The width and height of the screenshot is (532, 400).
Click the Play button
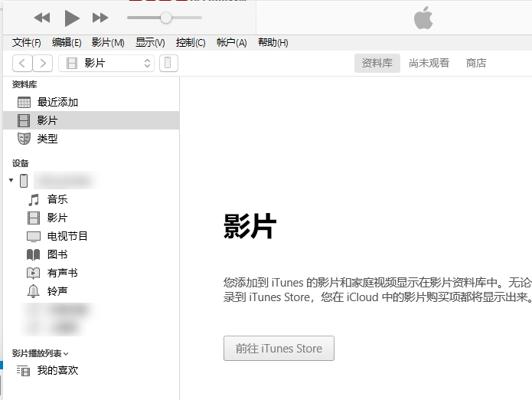[x=71, y=18]
